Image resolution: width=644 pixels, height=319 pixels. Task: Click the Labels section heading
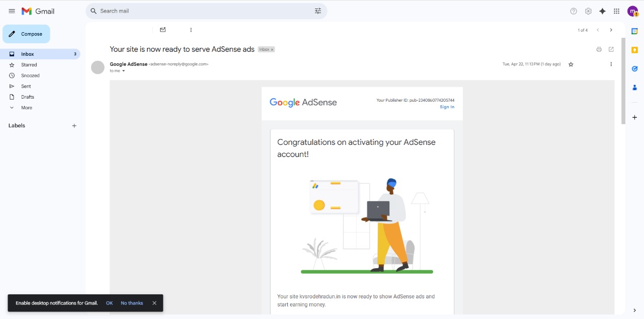pyautogui.click(x=17, y=126)
